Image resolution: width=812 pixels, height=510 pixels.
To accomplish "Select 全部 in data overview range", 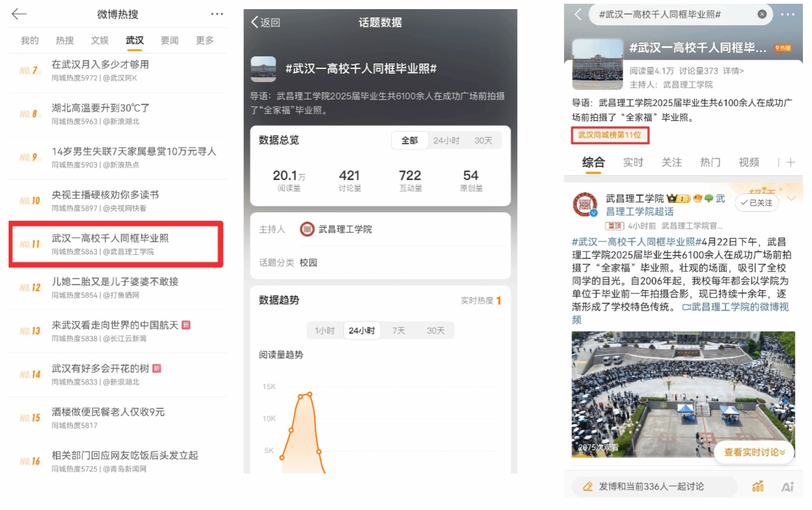I will pyautogui.click(x=409, y=140).
